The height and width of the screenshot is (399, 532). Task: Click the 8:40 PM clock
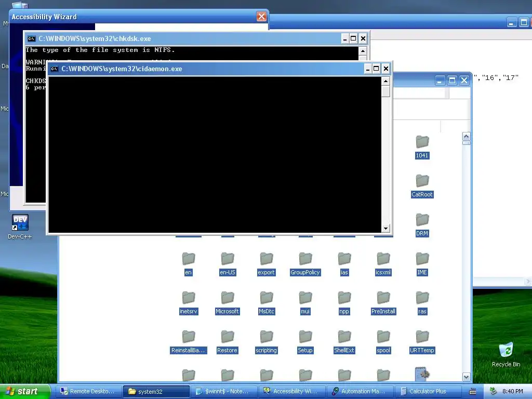(512, 391)
